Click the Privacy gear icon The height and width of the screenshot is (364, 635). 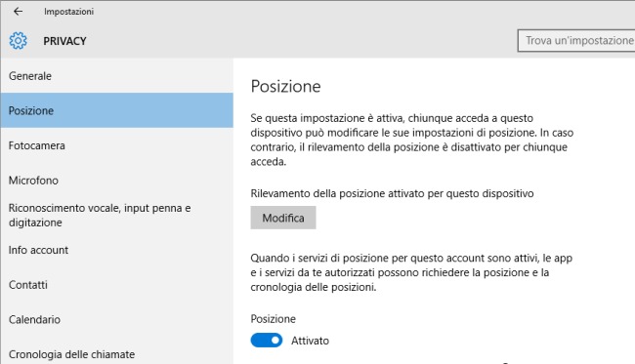(19, 41)
